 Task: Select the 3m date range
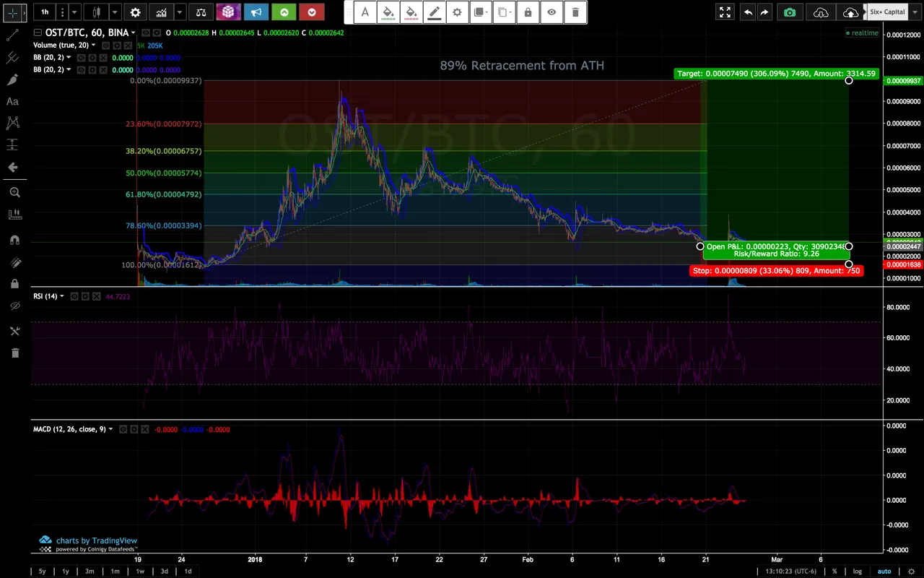coord(90,571)
